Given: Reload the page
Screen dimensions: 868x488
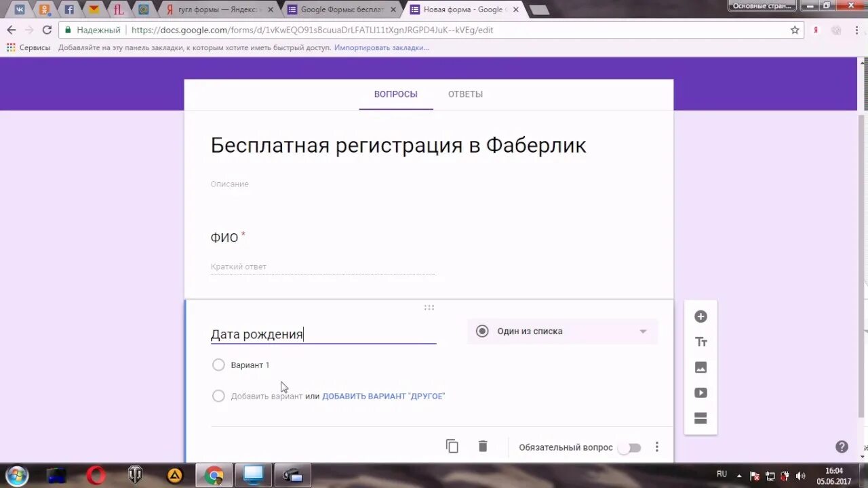Looking at the screenshot, I should click(47, 30).
